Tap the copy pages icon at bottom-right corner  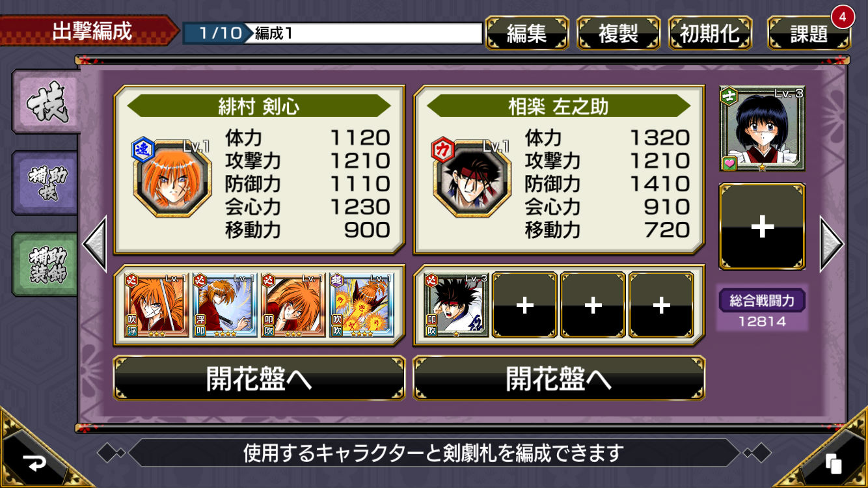click(834, 463)
